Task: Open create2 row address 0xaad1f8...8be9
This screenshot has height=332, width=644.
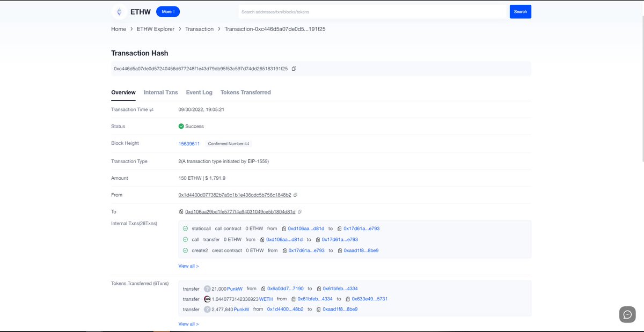Action: (x=361, y=250)
